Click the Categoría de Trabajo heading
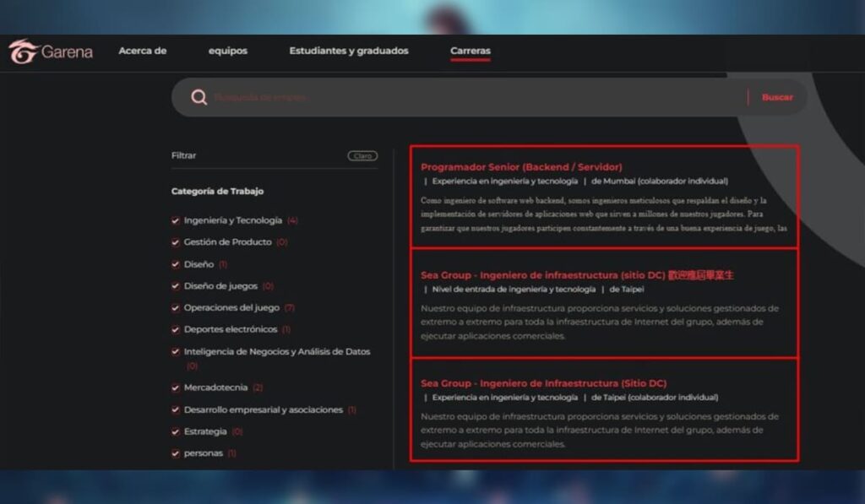This screenshot has height=504, width=865. tap(217, 192)
